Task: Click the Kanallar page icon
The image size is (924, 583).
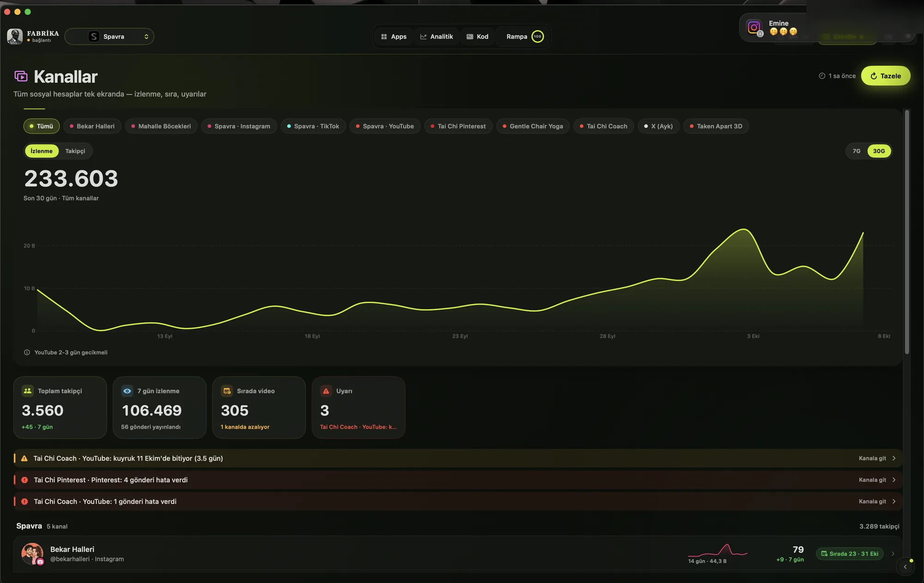Action: coord(21,76)
